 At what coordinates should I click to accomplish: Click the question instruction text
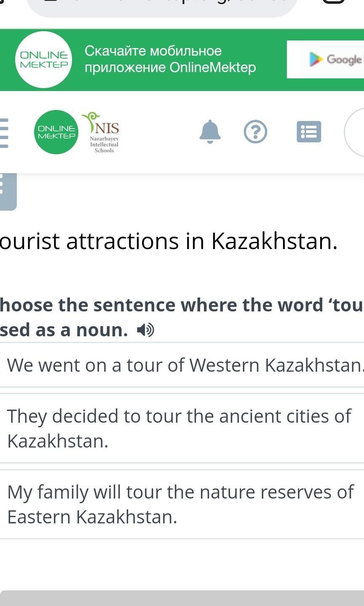[x=181, y=317]
